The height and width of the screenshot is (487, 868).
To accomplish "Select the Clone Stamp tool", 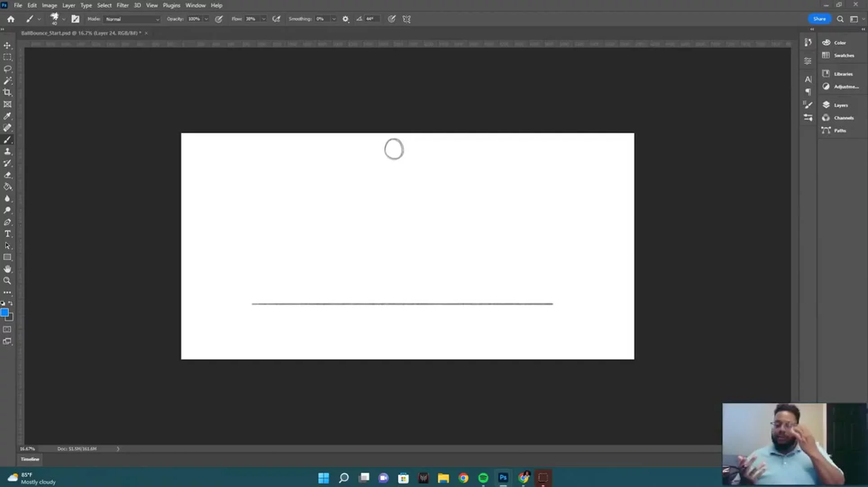I will [x=8, y=152].
